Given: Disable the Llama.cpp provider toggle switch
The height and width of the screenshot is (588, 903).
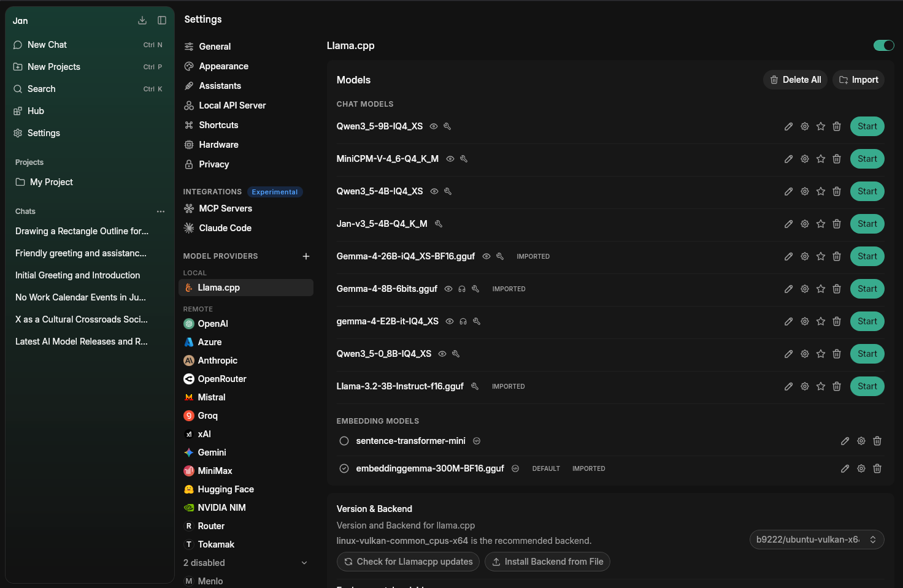Looking at the screenshot, I should pyautogui.click(x=884, y=45).
